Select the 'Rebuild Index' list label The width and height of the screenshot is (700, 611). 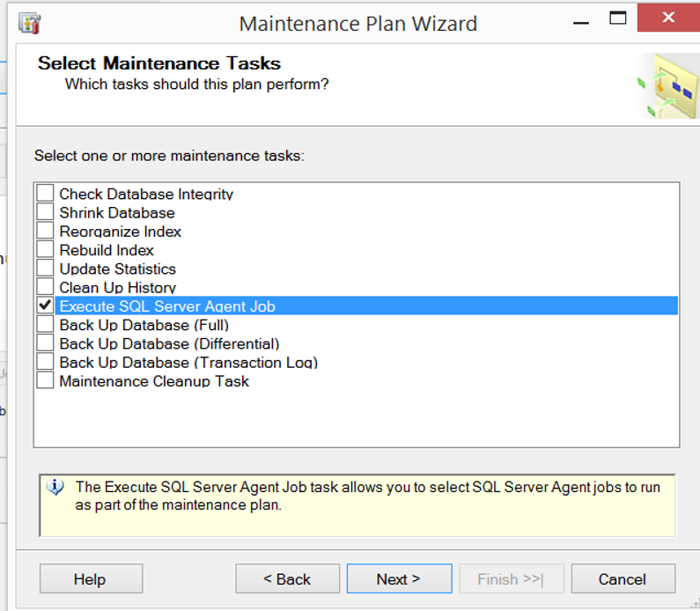tap(107, 250)
